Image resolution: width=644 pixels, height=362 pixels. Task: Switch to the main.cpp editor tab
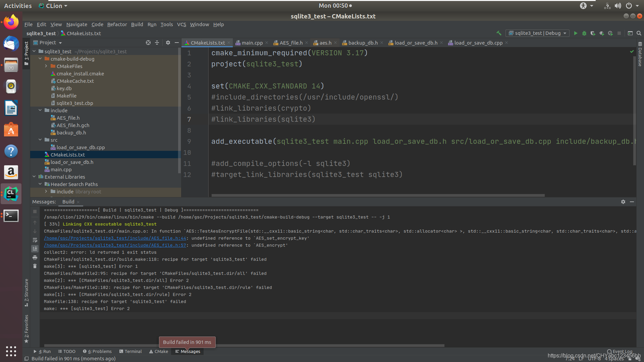point(252,43)
